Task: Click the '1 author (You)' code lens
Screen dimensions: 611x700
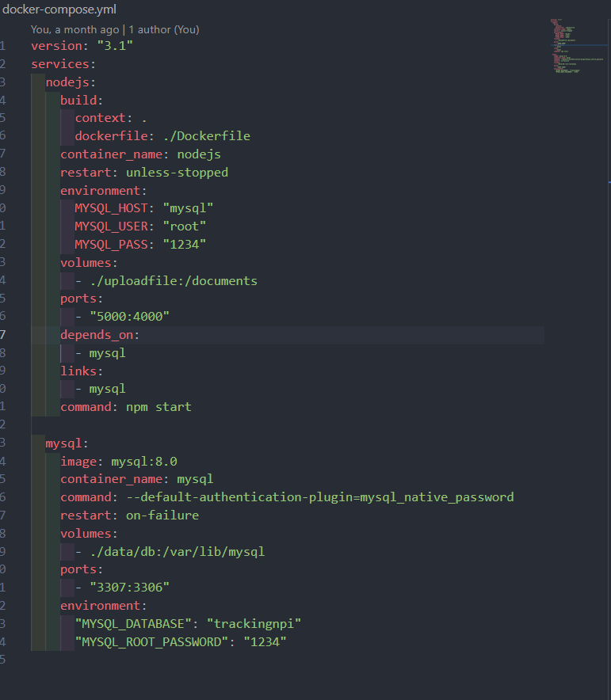Action: pyautogui.click(x=164, y=30)
